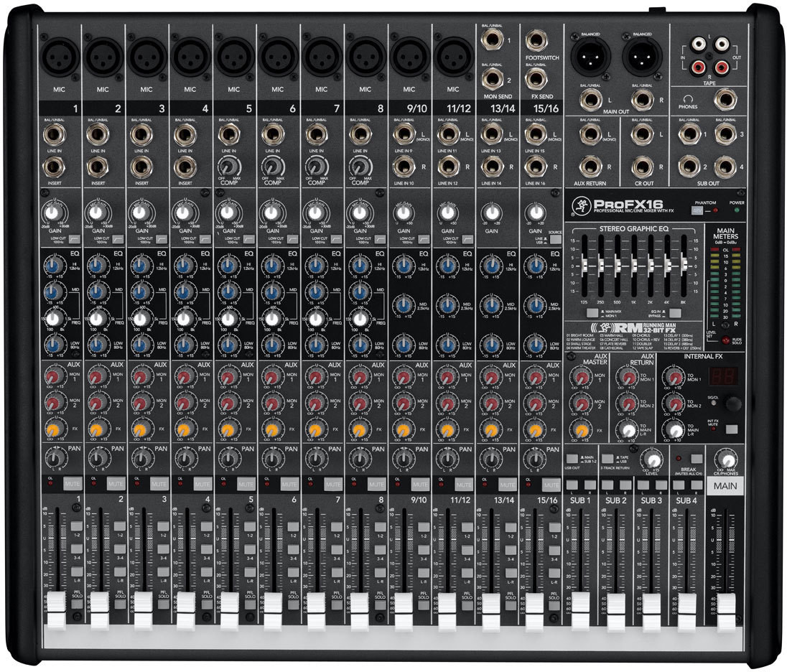
Task: Click channel 2 orange FX send knob
Action: click(97, 430)
